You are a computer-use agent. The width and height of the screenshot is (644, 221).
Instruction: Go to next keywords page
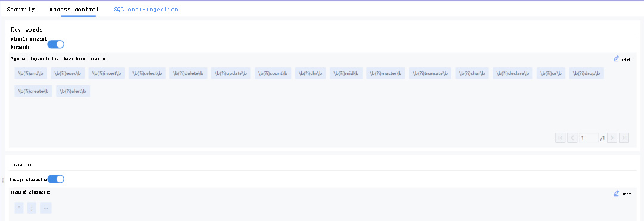(x=612, y=138)
